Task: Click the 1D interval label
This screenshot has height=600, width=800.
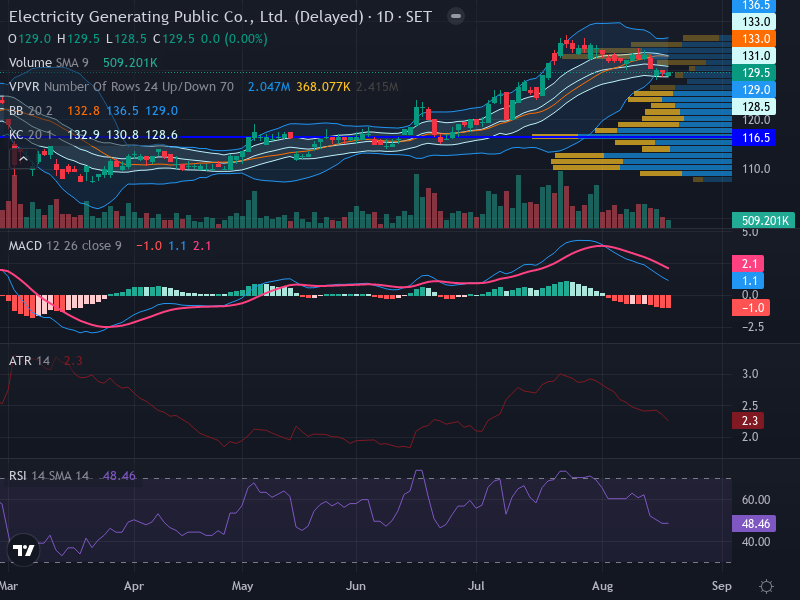Action: 385,17
